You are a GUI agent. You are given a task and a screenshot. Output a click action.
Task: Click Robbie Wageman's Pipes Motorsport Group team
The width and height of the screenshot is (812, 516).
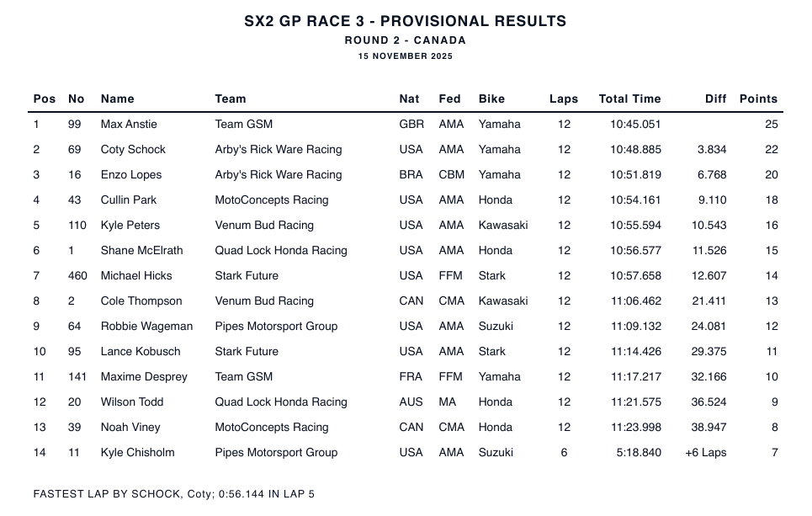point(276,326)
